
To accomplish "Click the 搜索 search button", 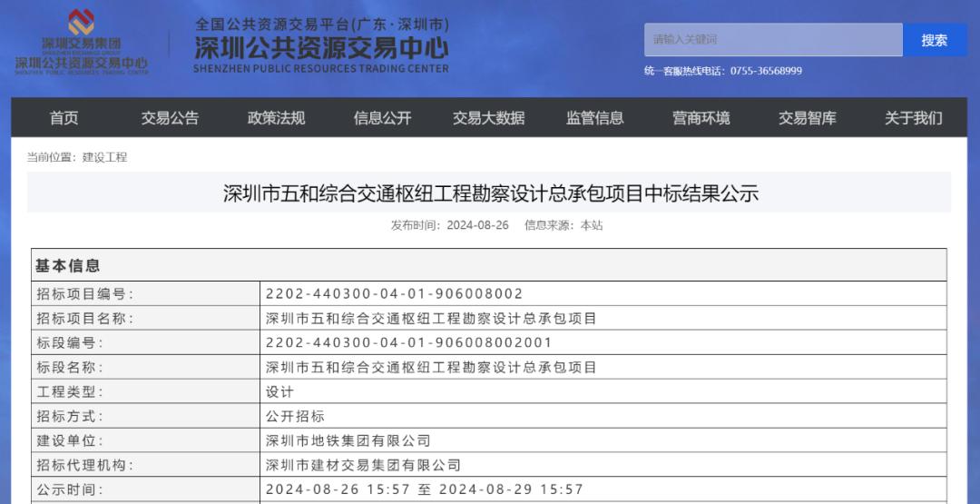I will coord(935,40).
